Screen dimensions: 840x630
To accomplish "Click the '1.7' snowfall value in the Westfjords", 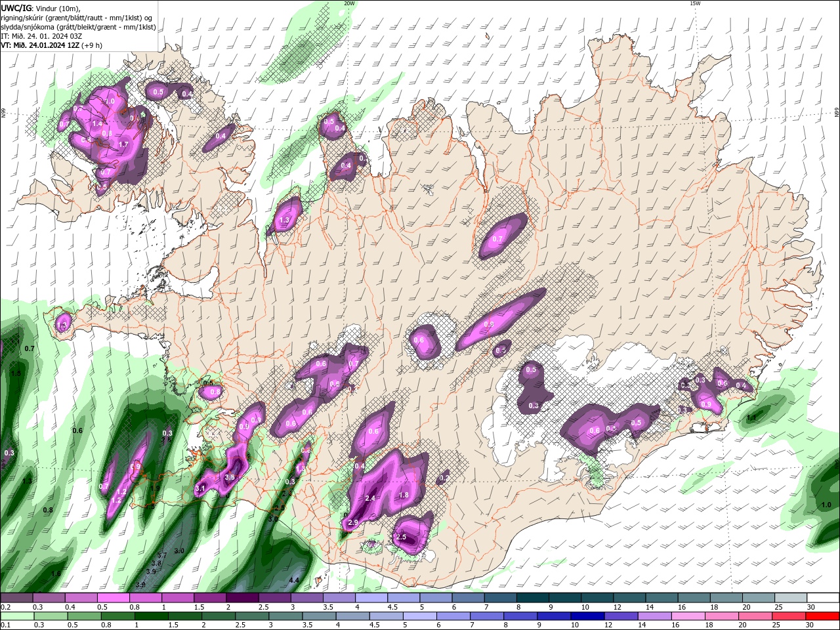I will point(123,144).
